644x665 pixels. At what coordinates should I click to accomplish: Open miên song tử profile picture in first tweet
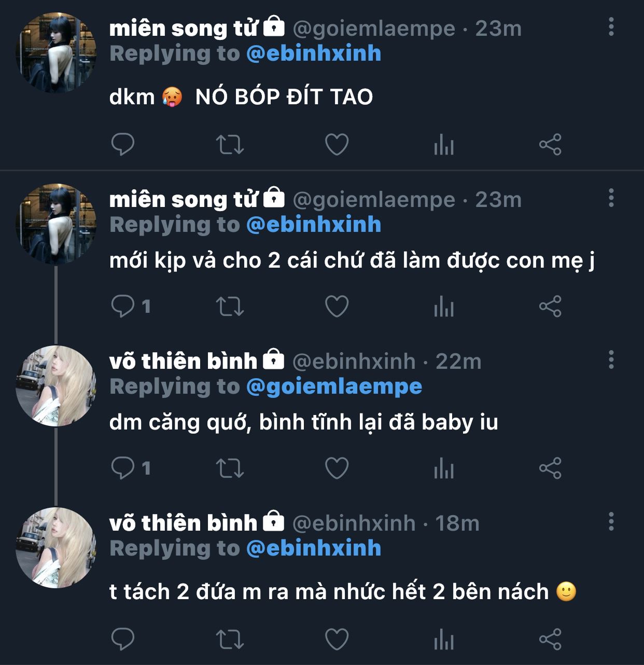(58, 52)
